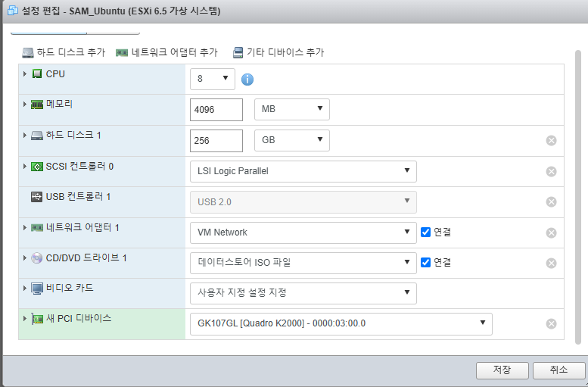The width and height of the screenshot is (588, 387).
Task: Open the memory unit MB dropdown
Action: click(x=292, y=109)
